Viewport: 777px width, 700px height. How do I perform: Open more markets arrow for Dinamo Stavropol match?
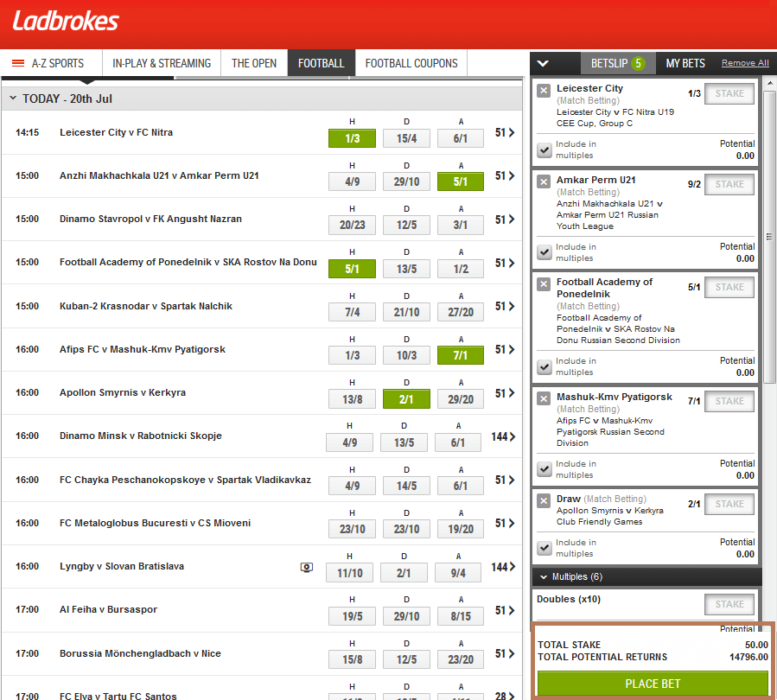pyautogui.click(x=512, y=220)
